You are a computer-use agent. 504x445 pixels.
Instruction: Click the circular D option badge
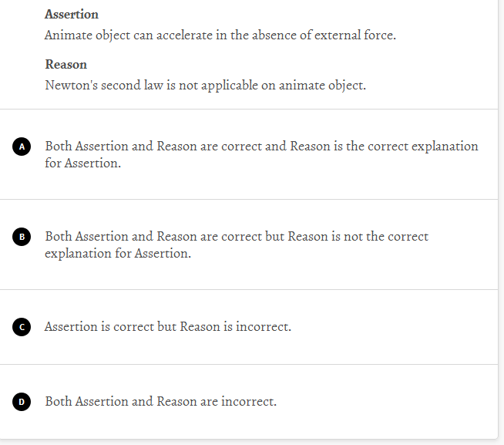click(x=22, y=402)
